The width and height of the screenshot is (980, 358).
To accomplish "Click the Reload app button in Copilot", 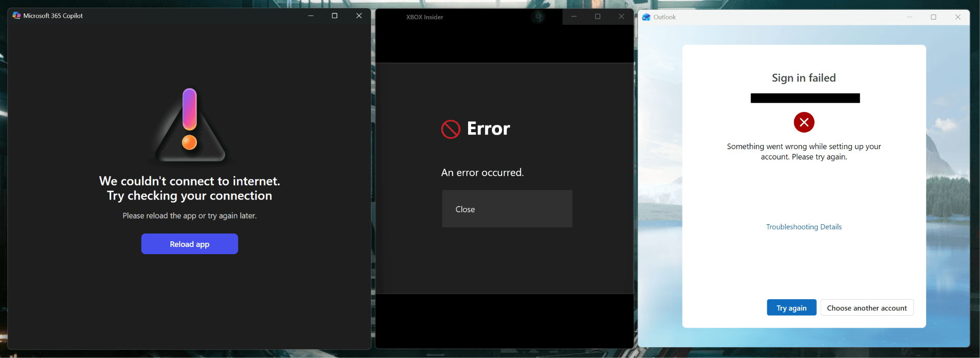I will (190, 244).
